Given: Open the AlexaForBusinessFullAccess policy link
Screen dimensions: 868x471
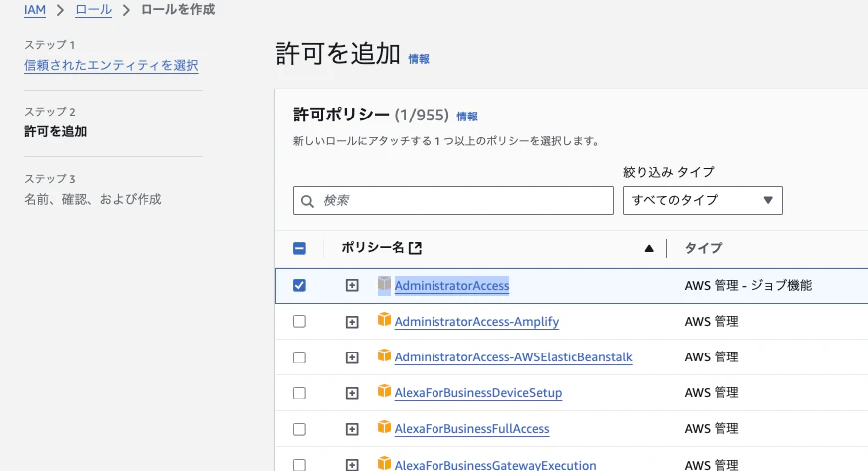Looking at the screenshot, I should (471, 429).
